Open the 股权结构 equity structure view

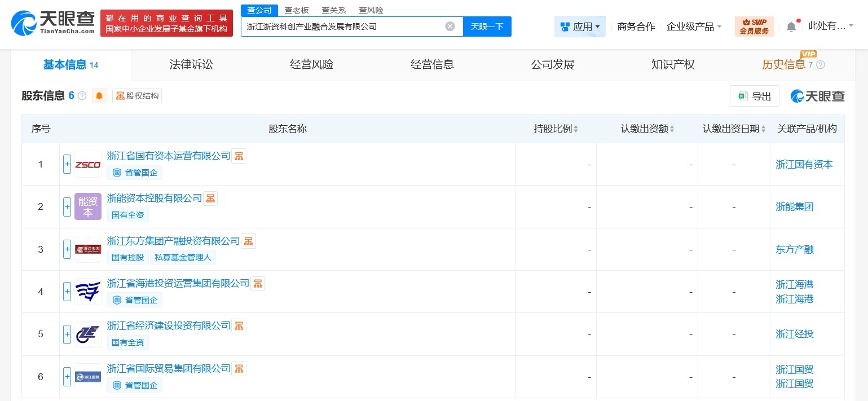[137, 96]
